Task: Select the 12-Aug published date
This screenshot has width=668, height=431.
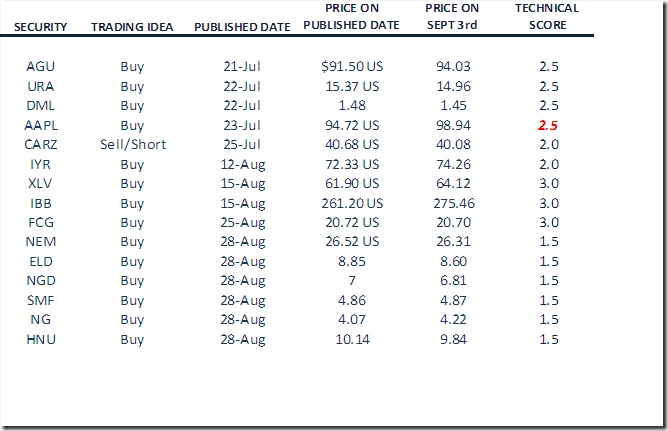Action: [245, 165]
